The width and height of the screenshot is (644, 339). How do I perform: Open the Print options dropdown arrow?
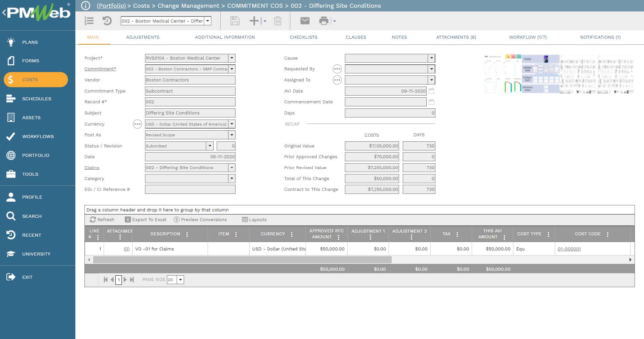coord(334,21)
